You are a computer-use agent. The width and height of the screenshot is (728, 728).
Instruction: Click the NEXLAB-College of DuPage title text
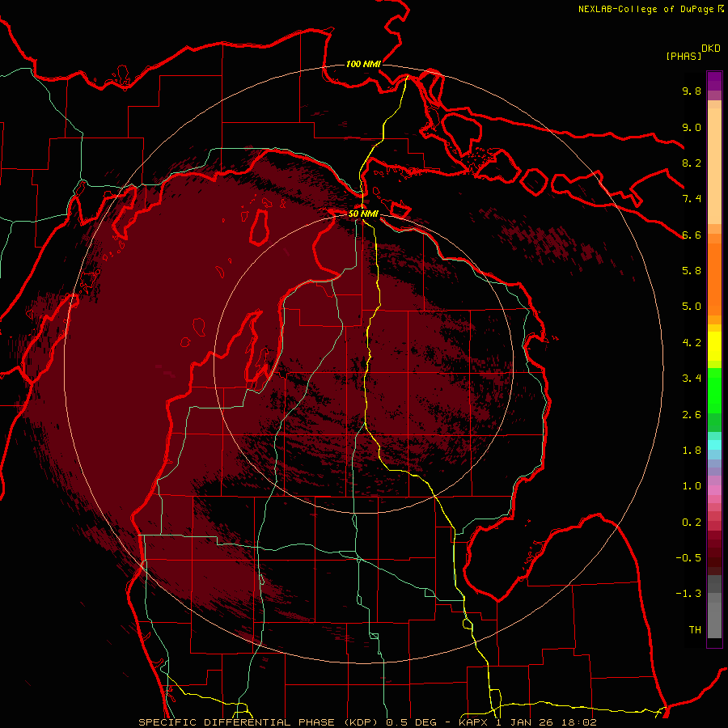point(645,9)
